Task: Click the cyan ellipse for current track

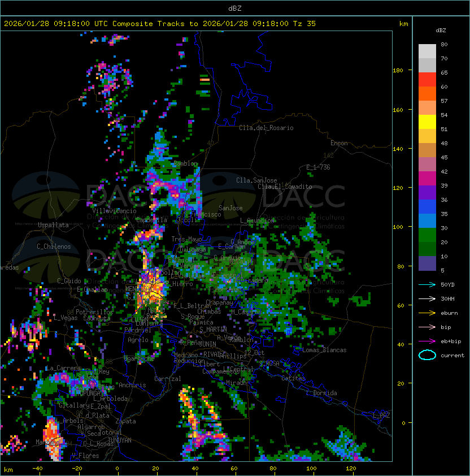Action: tap(427, 355)
